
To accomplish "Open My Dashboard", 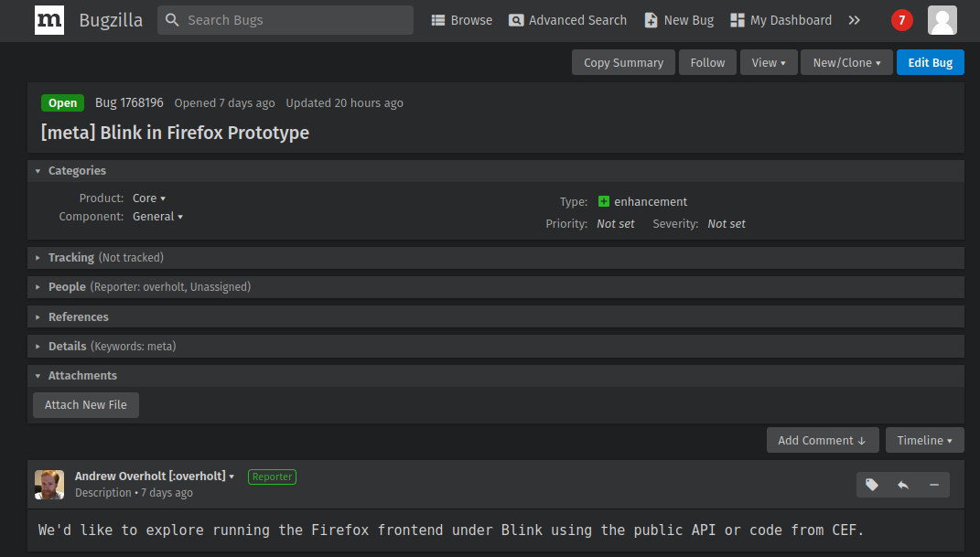I will pyautogui.click(x=781, y=20).
